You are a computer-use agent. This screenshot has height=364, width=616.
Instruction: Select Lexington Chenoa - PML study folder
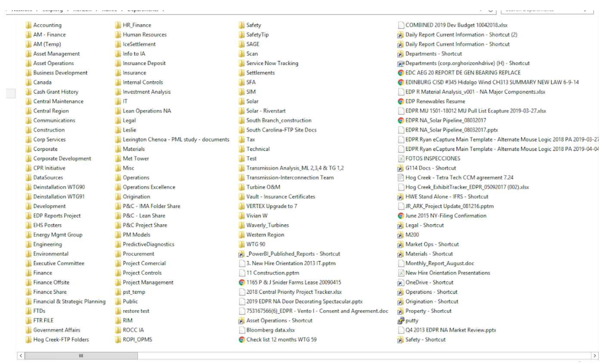[x=175, y=139]
